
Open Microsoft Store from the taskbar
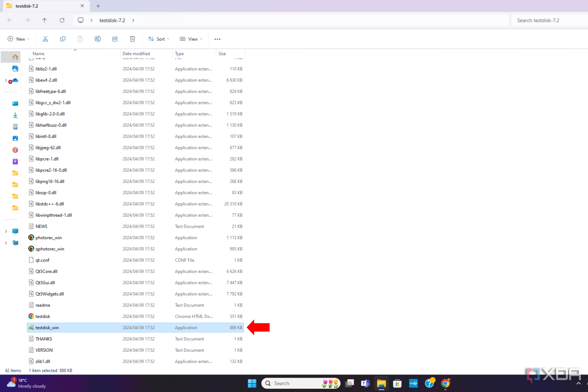click(x=397, y=383)
